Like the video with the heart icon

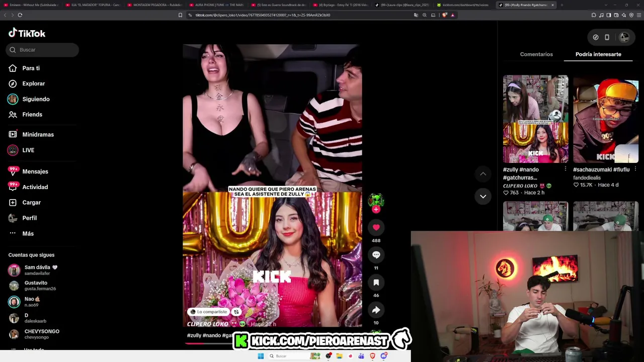coord(376,227)
